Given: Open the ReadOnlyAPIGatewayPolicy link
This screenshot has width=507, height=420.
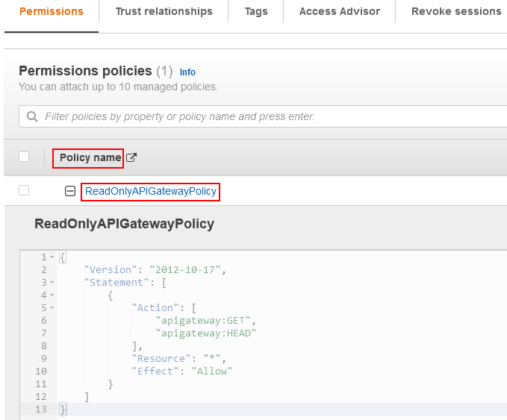Looking at the screenshot, I should [x=151, y=192].
